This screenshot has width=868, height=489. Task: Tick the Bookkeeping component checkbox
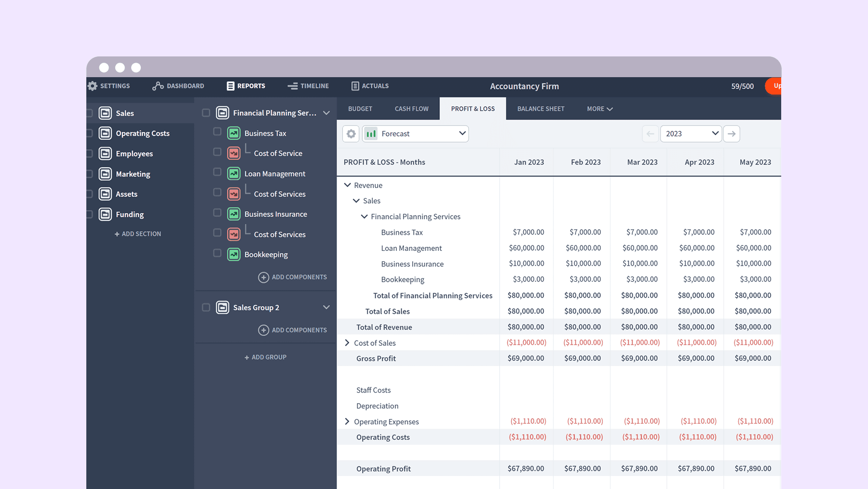click(217, 253)
